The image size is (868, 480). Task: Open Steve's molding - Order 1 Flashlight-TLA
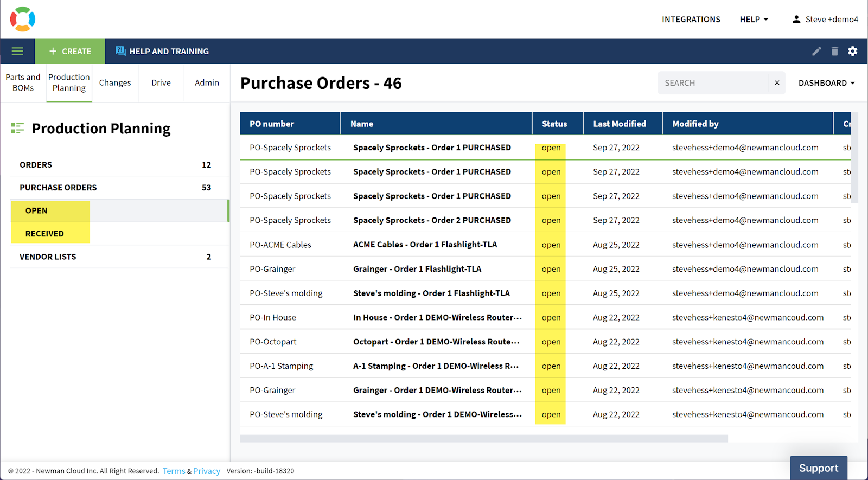431,293
